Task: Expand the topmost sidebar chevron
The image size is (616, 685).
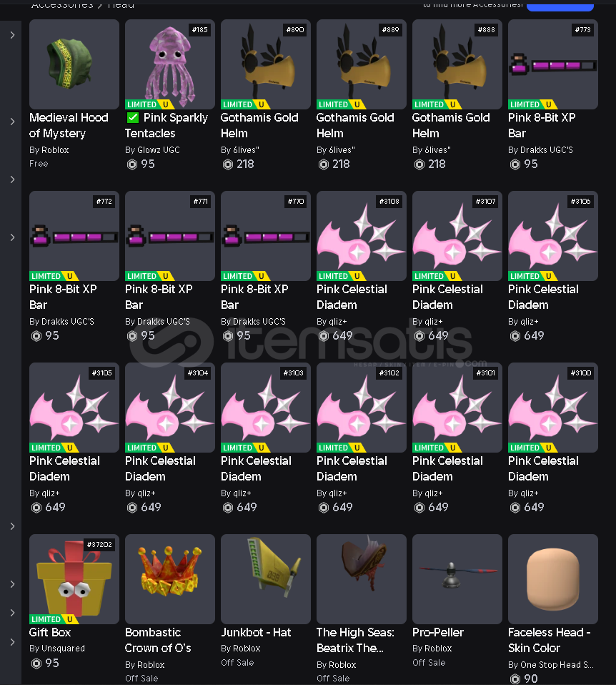Action: tap(12, 35)
